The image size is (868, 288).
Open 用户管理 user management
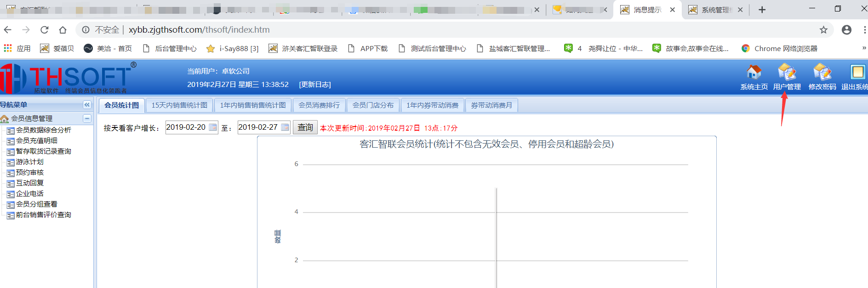(787, 76)
